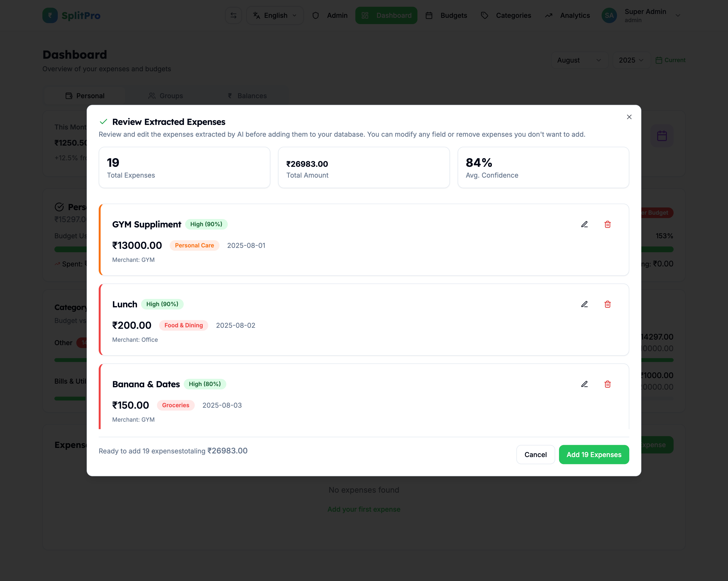Click the Ready to add 19 expenses summary
The width and height of the screenshot is (728, 581).
pyautogui.click(x=173, y=451)
